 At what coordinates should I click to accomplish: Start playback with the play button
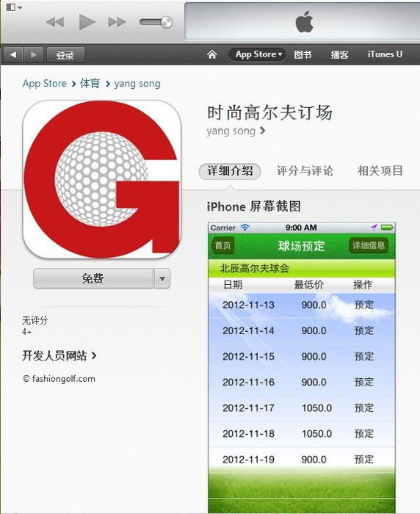[87, 22]
